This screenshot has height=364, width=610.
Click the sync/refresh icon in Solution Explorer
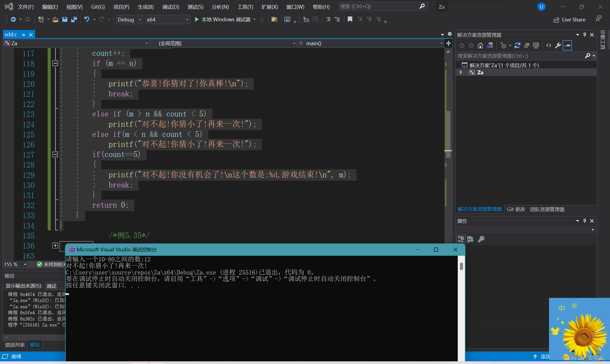[x=517, y=45]
